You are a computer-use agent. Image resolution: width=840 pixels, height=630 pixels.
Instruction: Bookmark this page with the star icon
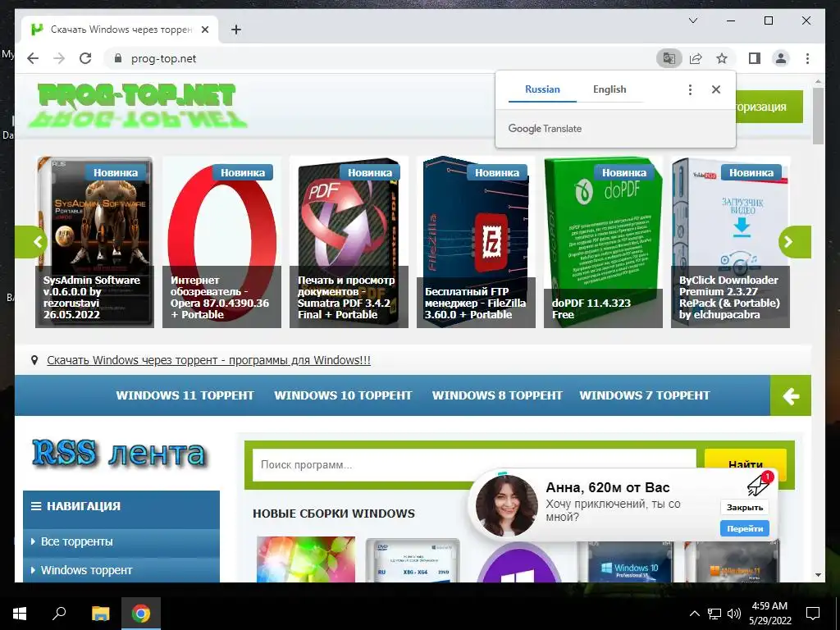[x=722, y=58]
